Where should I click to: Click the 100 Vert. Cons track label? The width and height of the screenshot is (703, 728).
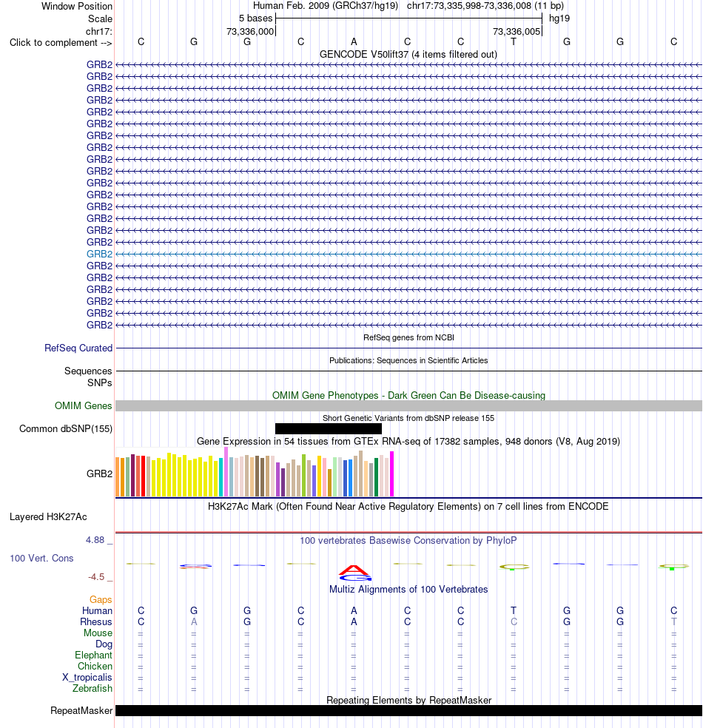point(41,558)
